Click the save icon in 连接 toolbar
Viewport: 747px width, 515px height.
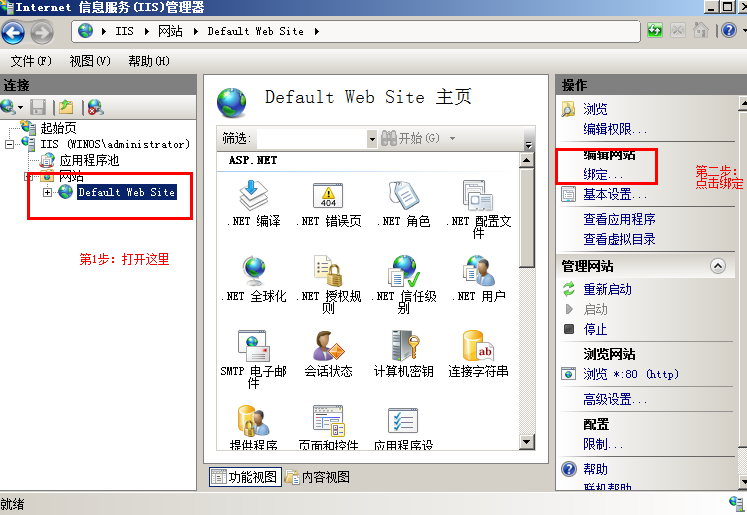pyautogui.click(x=38, y=107)
